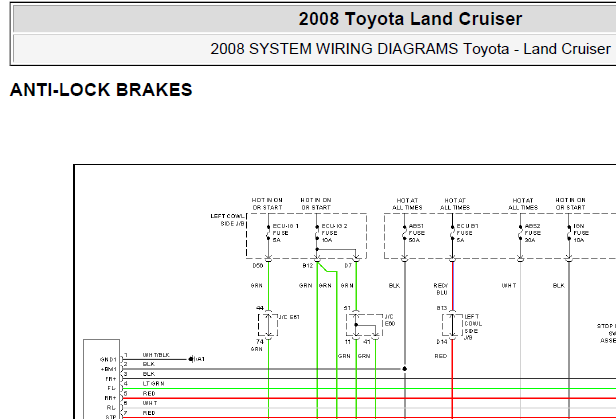This screenshot has height=419, width=616.
Task: Click the 'J/C E60' junction connector label
Action: (x=389, y=320)
